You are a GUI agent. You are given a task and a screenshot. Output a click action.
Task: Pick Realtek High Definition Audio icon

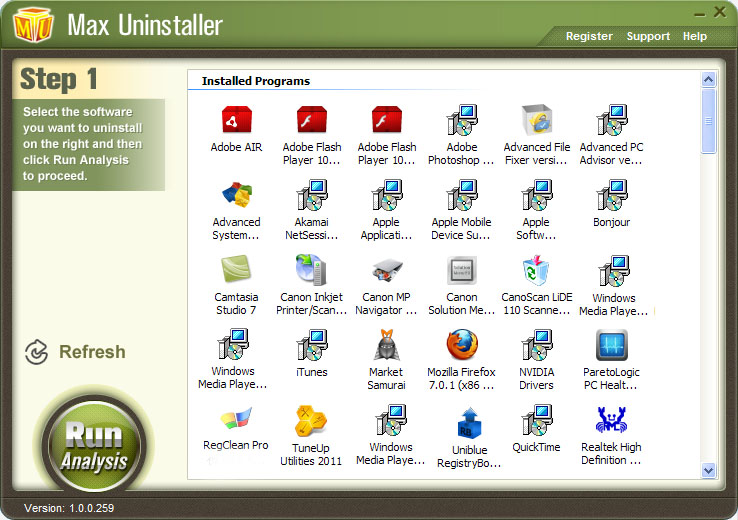[611, 420]
